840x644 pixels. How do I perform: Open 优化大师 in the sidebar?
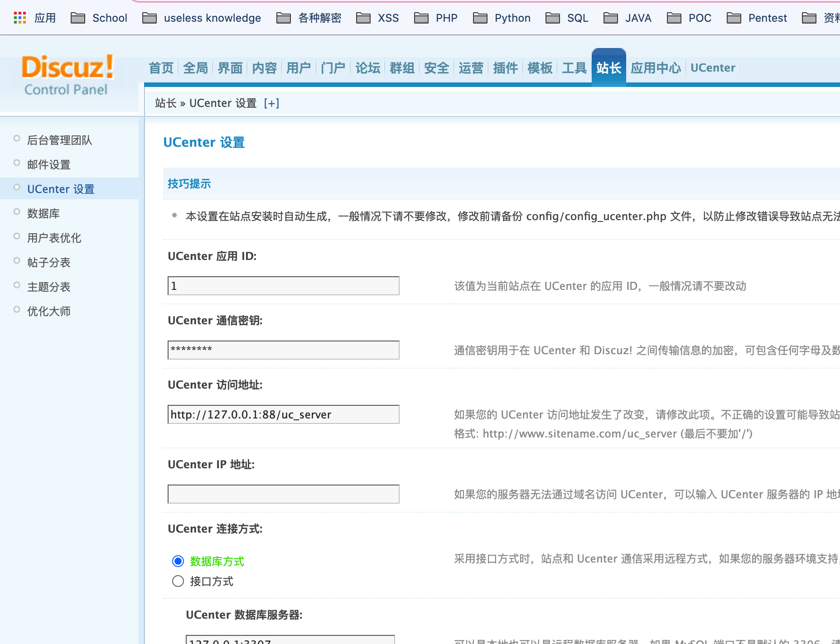(x=49, y=312)
